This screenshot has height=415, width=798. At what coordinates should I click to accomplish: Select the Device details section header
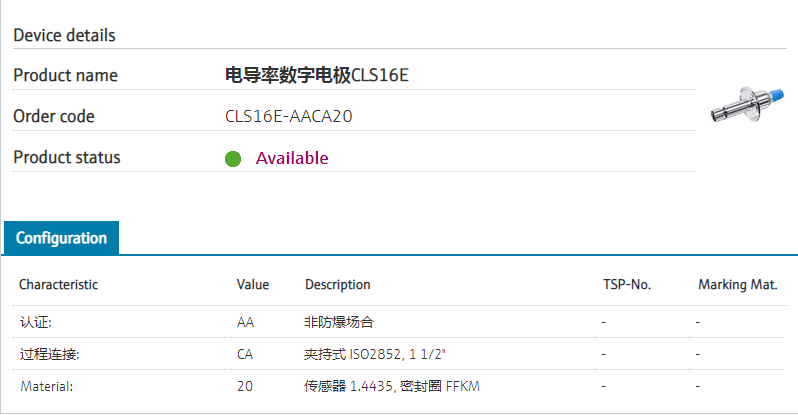[64, 35]
